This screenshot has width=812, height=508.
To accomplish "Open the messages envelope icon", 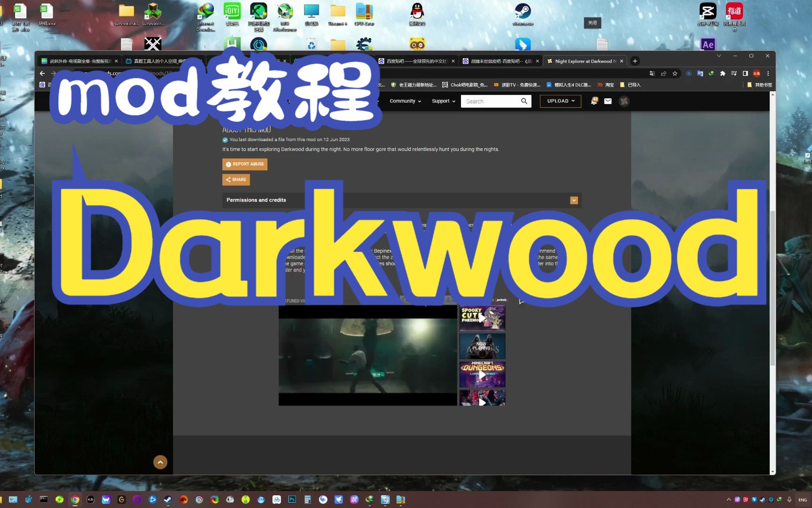I will point(608,101).
